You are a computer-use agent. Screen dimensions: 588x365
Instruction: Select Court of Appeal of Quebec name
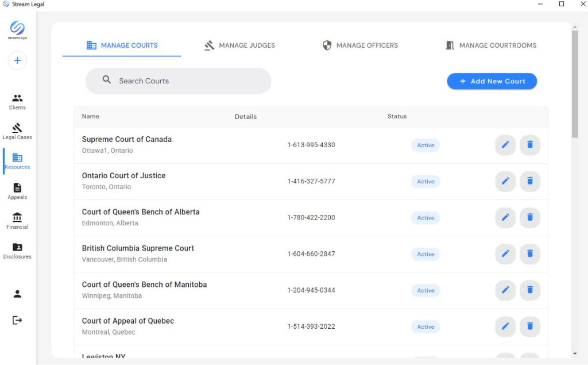coord(128,321)
